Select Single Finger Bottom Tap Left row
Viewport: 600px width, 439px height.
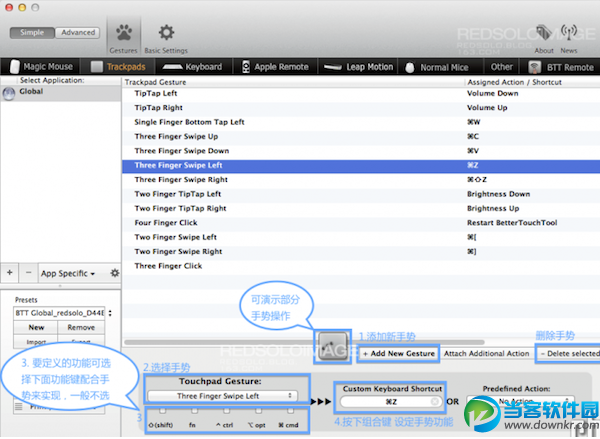tap(361, 122)
